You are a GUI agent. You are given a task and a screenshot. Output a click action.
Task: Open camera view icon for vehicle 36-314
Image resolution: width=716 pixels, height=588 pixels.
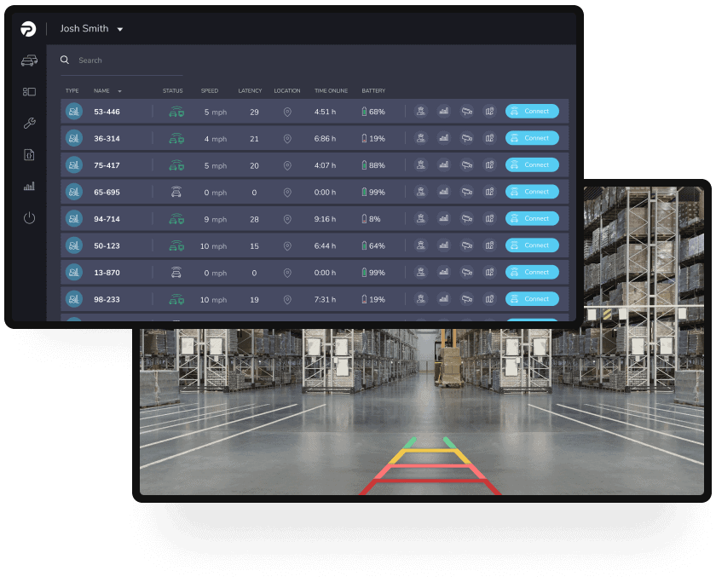click(466, 138)
